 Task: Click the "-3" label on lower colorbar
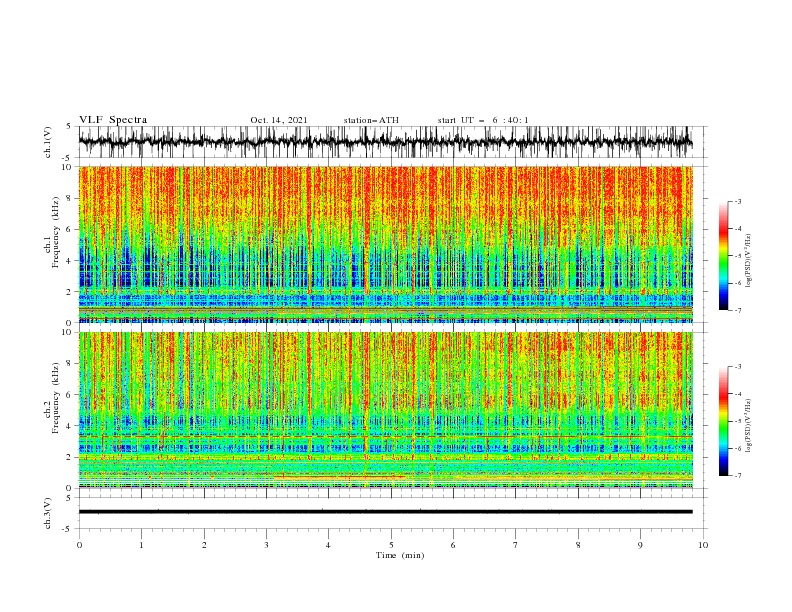[x=738, y=367]
